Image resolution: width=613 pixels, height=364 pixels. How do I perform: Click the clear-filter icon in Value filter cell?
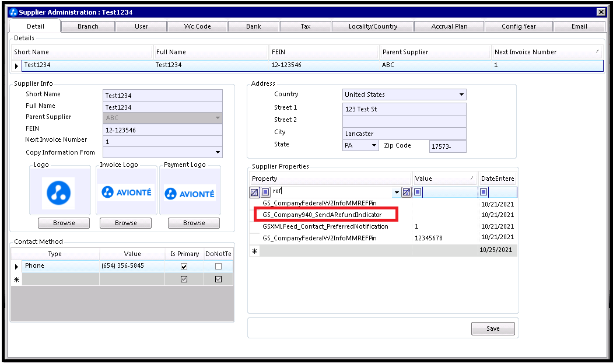click(x=407, y=192)
